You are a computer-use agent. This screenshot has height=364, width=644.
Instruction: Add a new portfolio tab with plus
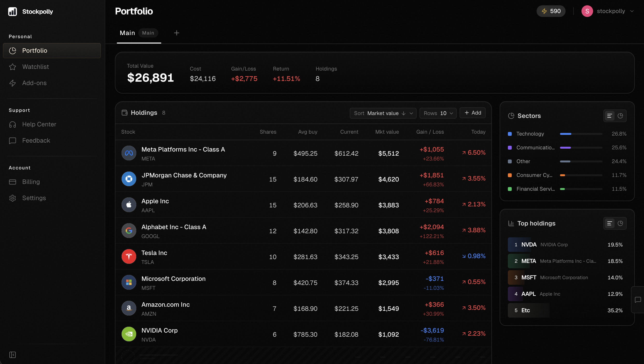coord(176,33)
